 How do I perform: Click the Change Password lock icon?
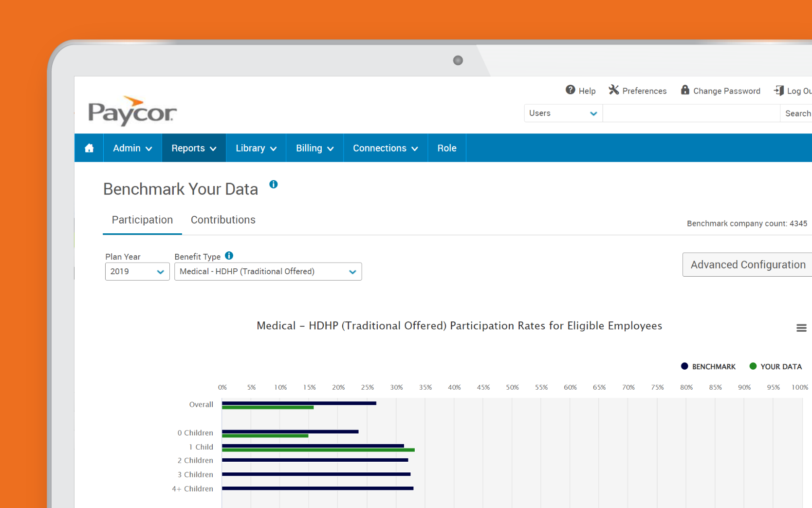pyautogui.click(x=685, y=90)
